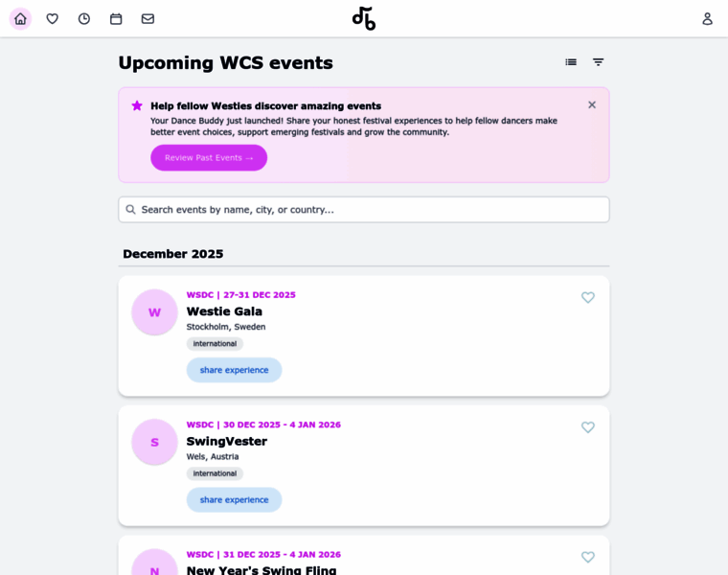
Task: Go to the Home page icon
Action: [20, 19]
